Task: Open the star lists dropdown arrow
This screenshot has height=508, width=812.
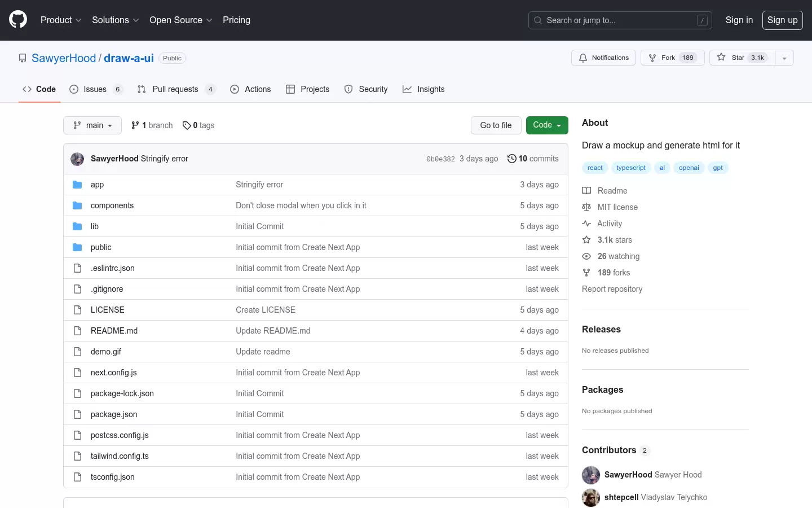Action: [x=784, y=58]
